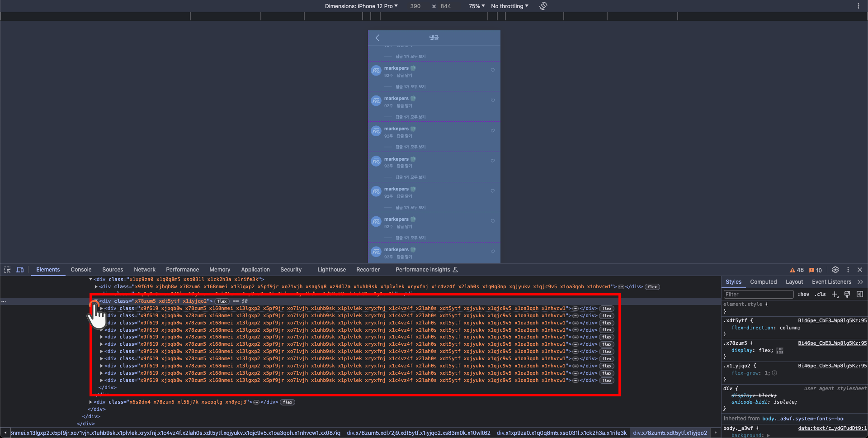Toggle the .cls element classes panel
This screenshot has height=438, width=868.
pyautogui.click(x=820, y=295)
